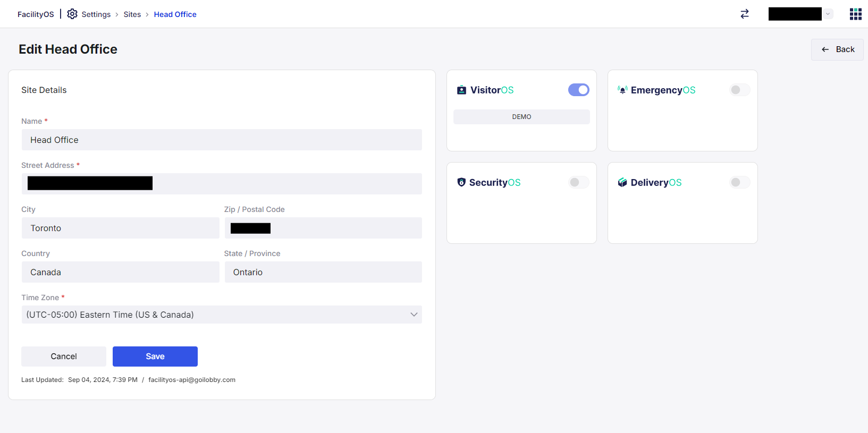
Task: Disable the VisitorOS toggle
Action: pos(579,90)
